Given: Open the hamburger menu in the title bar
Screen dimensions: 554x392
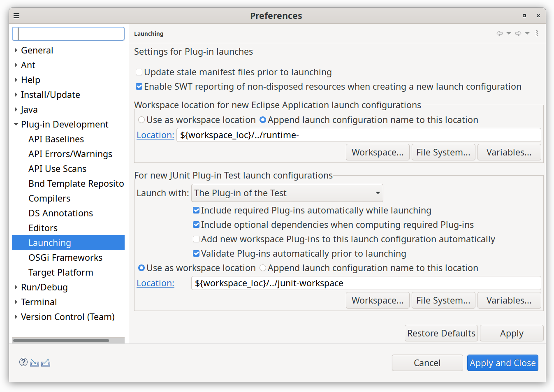Looking at the screenshot, I should point(16,16).
